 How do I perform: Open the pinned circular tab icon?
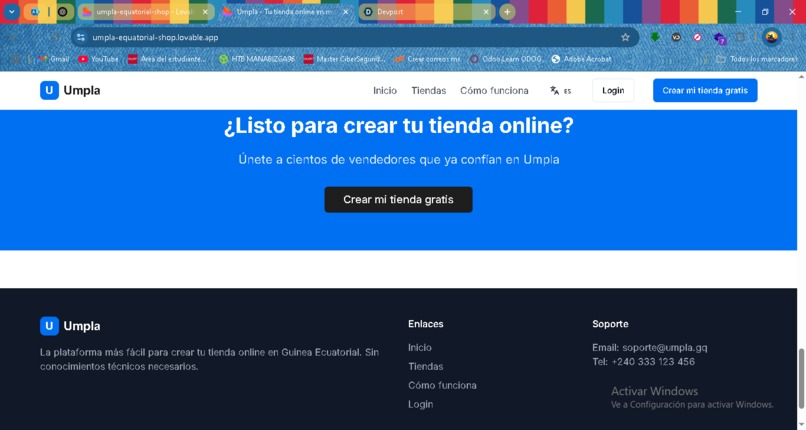[x=62, y=11]
